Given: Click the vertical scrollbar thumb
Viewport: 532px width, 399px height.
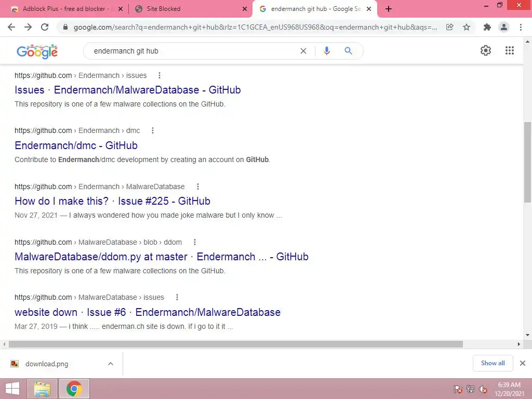Looking at the screenshot, I should (x=527, y=162).
